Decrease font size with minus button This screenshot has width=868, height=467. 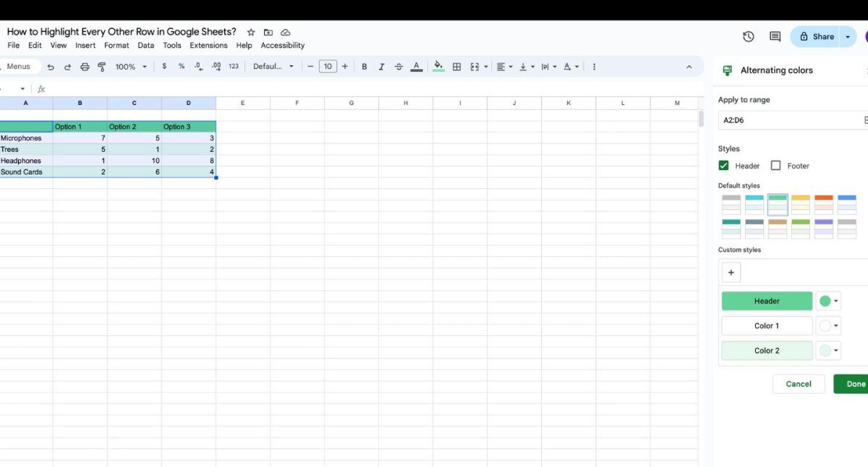pos(310,67)
